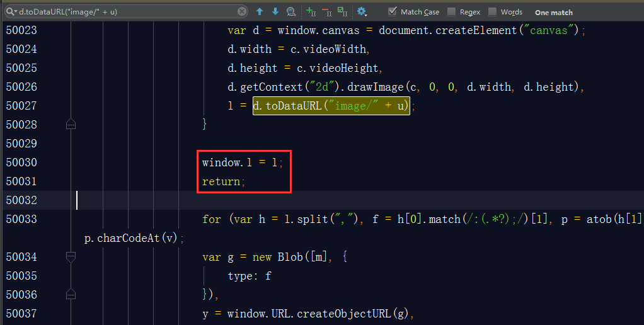Unselect occurrence with red minus icon
Viewport: 644px width, 325px height.
point(326,11)
